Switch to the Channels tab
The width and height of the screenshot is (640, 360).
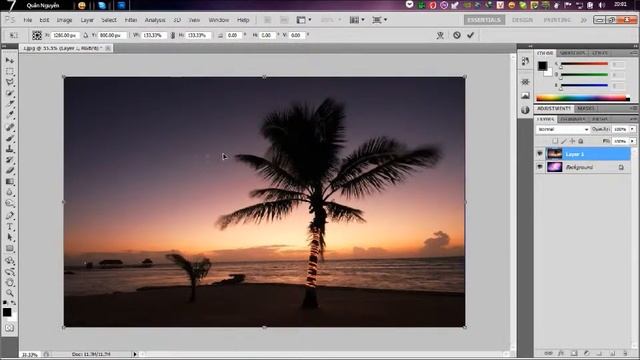point(572,119)
